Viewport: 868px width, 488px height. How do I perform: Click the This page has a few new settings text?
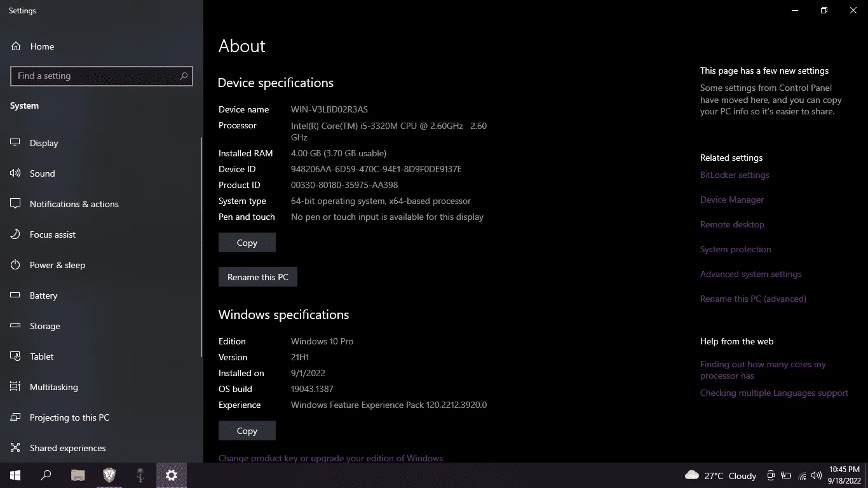point(764,71)
